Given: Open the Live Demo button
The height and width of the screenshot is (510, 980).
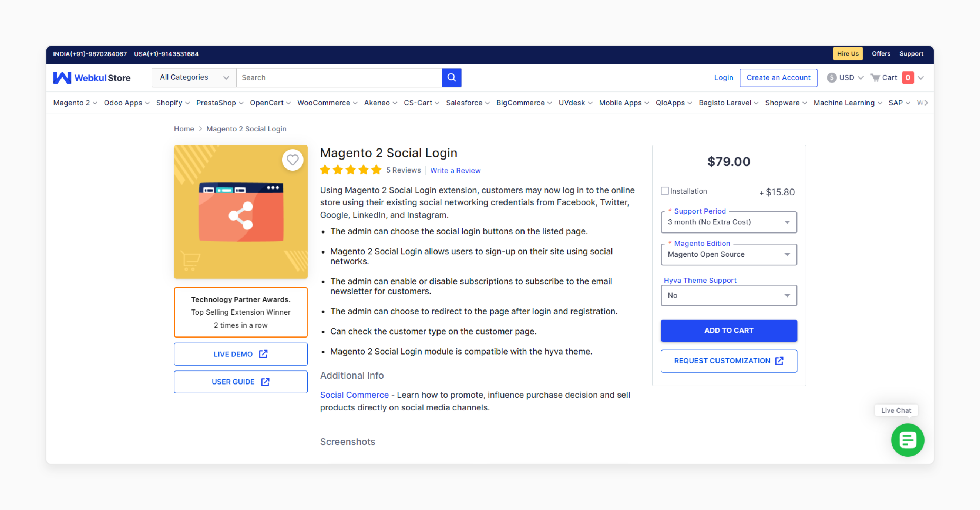Looking at the screenshot, I should click(240, 354).
